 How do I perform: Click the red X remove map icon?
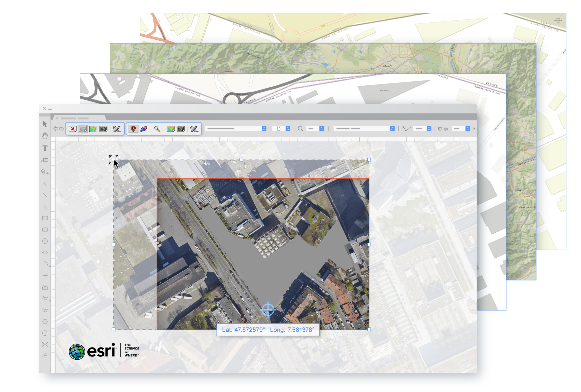point(72,129)
